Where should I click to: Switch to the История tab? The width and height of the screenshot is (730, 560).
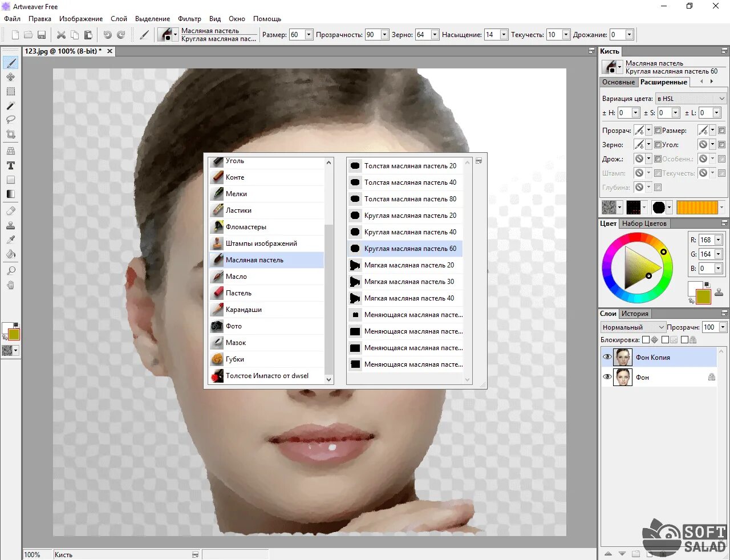click(x=635, y=314)
